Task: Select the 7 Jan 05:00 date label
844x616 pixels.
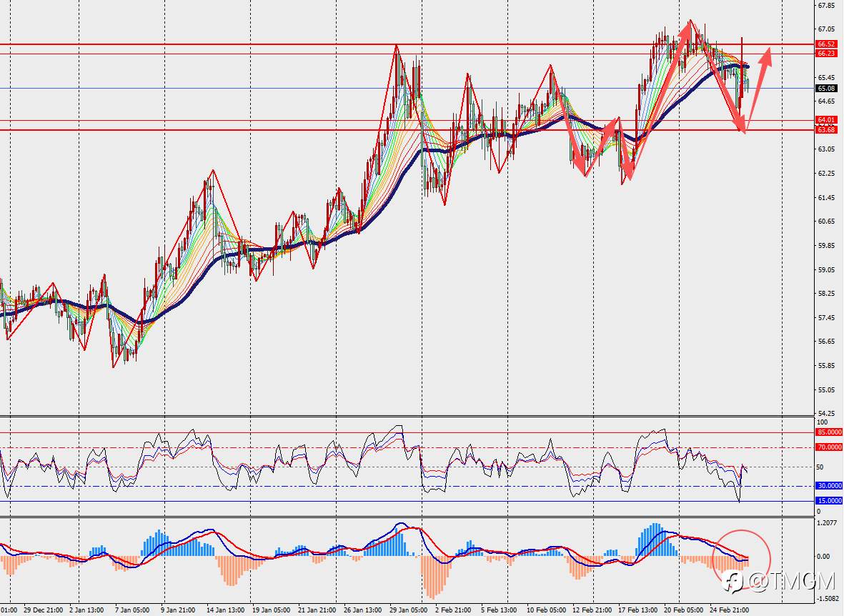Action: tap(131, 610)
